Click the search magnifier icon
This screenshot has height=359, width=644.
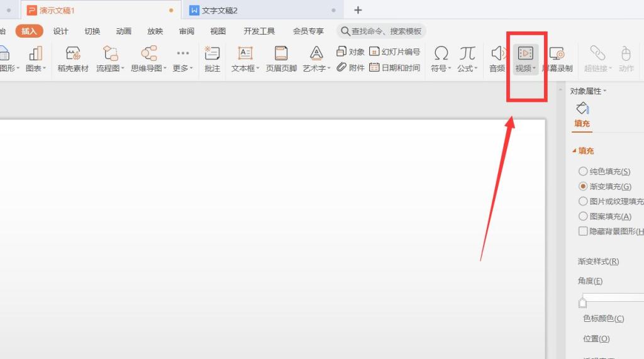click(x=345, y=31)
